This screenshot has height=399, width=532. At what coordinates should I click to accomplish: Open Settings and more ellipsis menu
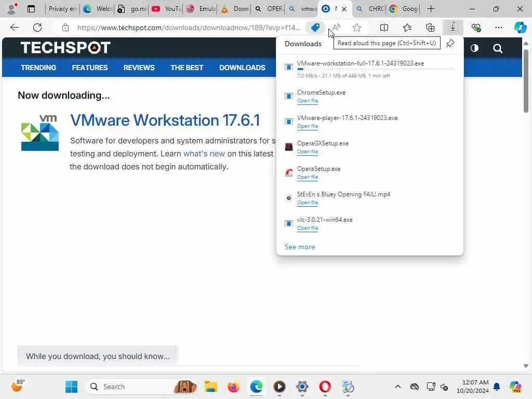(498, 28)
